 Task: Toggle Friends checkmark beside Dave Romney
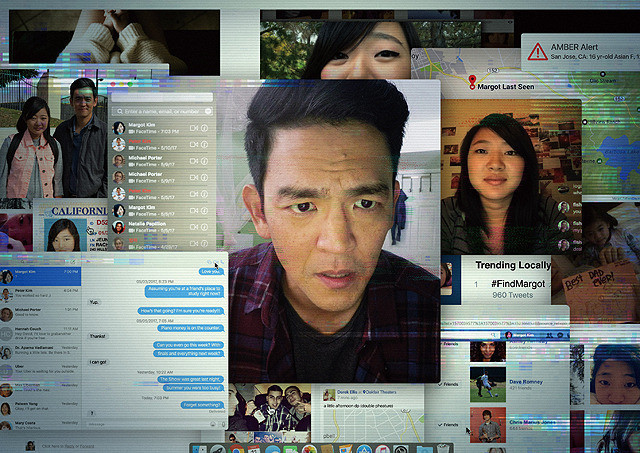[x=450, y=384]
